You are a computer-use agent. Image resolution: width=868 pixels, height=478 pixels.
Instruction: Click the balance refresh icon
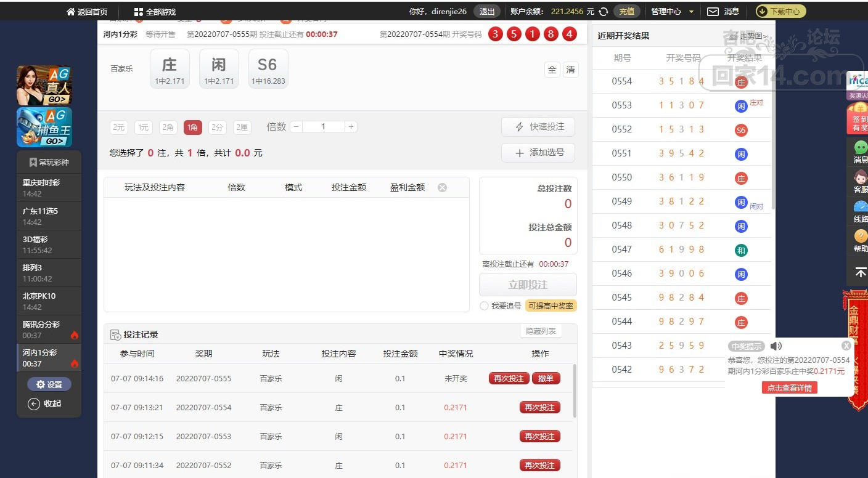tap(604, 12)
